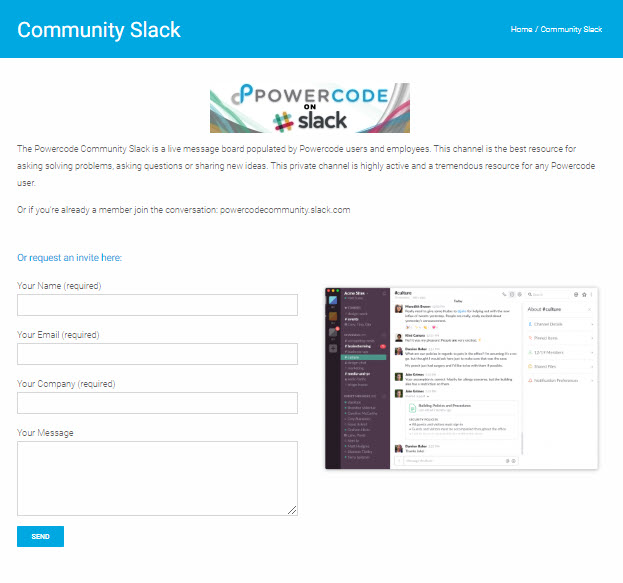Click the add workspace plus icon in Slack sidebar

[x=333, y=349]
